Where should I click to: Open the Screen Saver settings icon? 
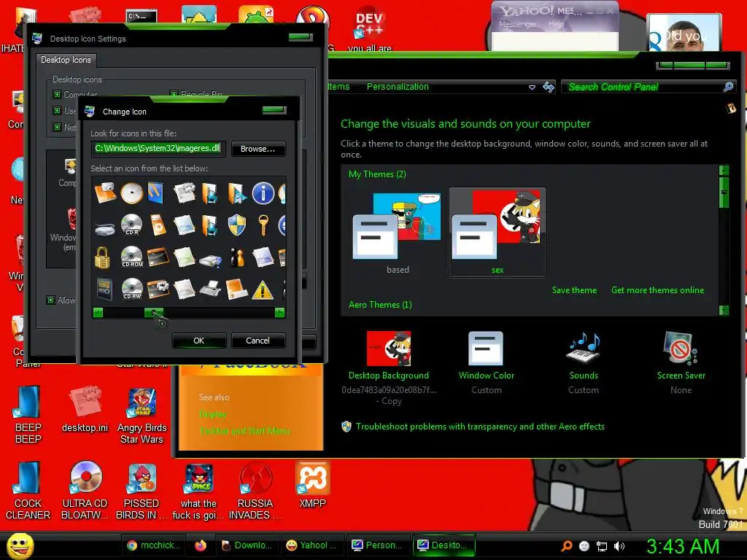click(681, 348)
